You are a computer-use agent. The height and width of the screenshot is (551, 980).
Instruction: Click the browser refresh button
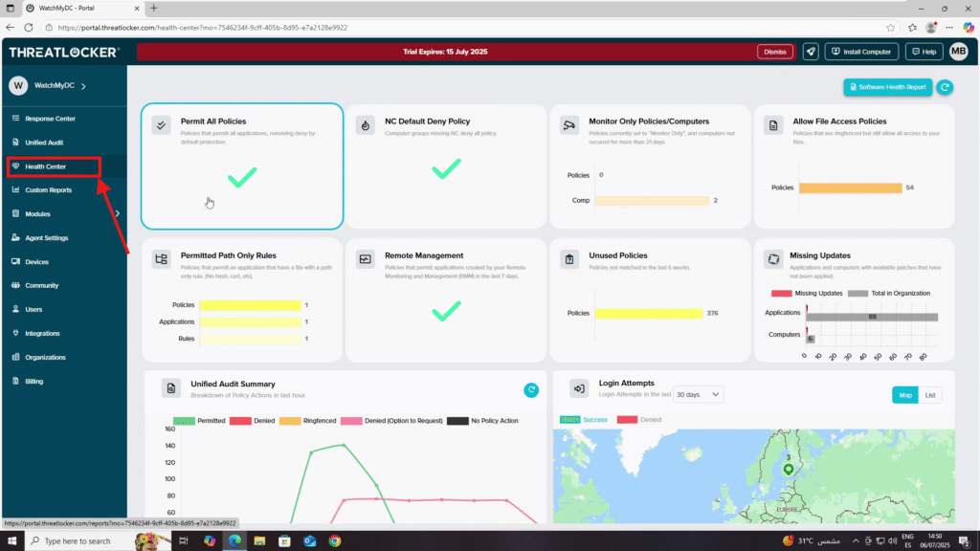click(x=29, y=28)
